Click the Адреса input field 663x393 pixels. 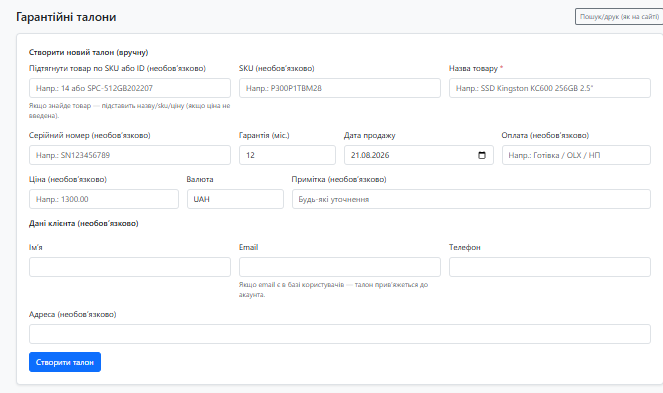coord(340,334)
